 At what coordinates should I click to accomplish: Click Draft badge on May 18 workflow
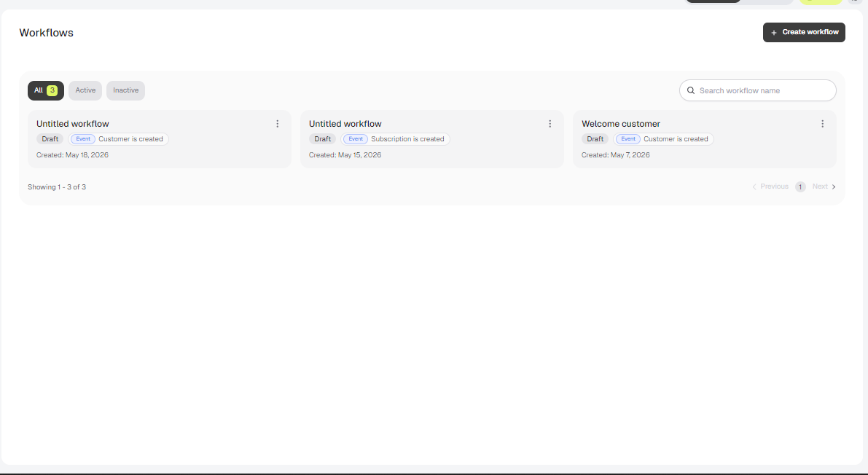(50, 139)
